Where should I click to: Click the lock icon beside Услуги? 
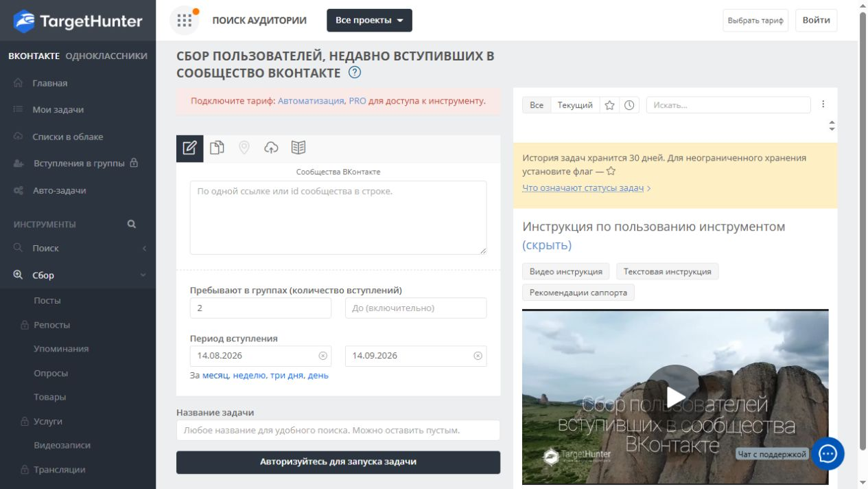coord(25,421)
